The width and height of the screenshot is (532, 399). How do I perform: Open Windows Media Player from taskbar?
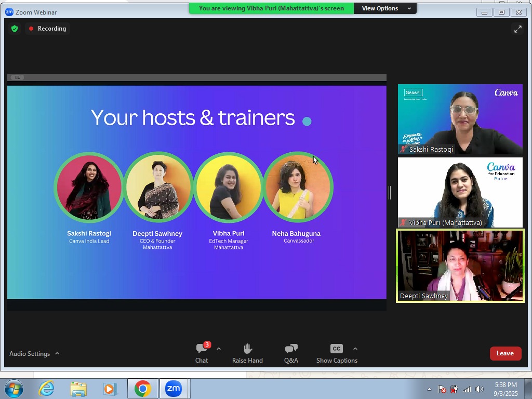point(110,389)
